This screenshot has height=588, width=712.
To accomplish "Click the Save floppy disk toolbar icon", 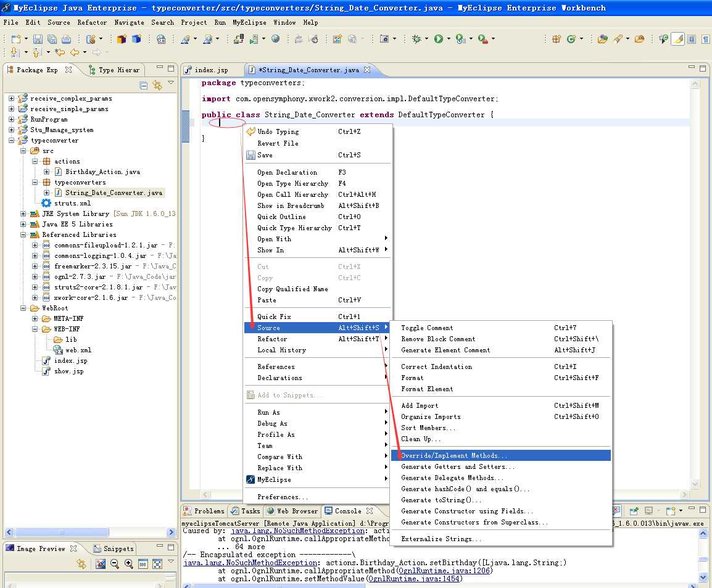I will tap(38, 39).
